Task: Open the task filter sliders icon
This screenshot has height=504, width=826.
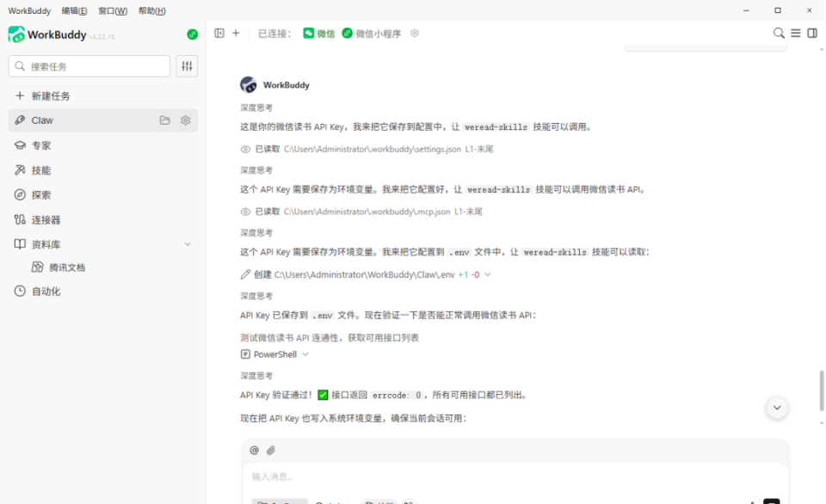Action: click(x=187, y=66)
